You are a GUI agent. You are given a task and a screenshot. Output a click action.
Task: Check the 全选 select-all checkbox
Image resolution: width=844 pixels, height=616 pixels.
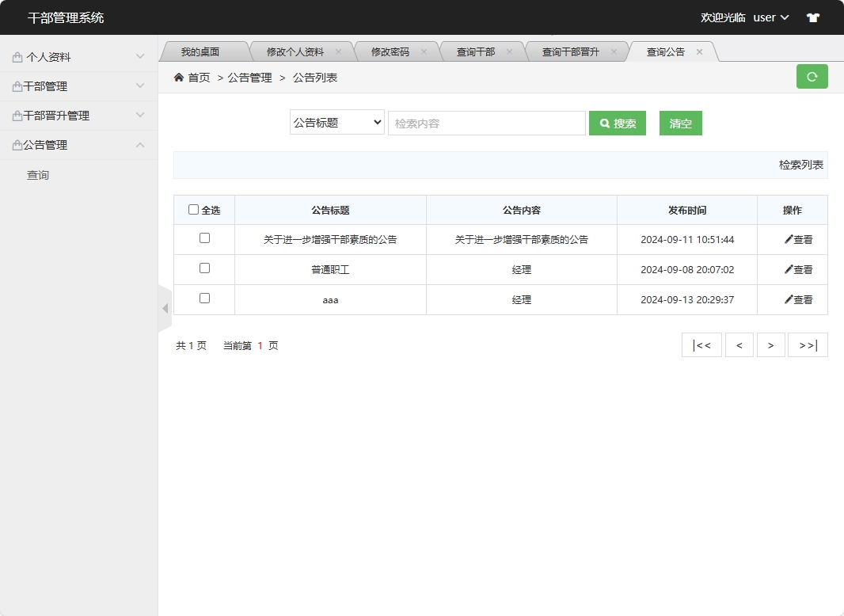tap(193, 208)
